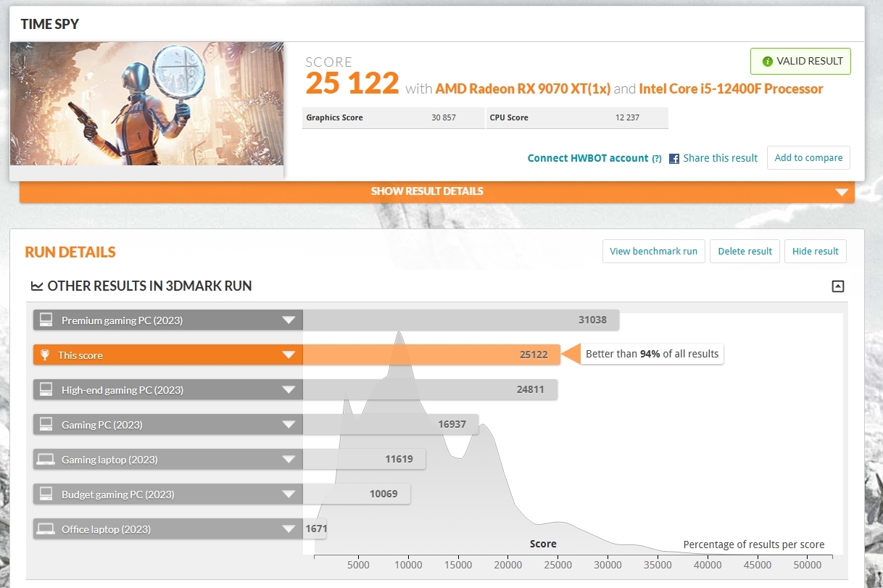The width and height of the screenshot is (883, 588).
Task: Expand the Office laptop (2023) dropdown arrow
Action: (x=289, y=529)
